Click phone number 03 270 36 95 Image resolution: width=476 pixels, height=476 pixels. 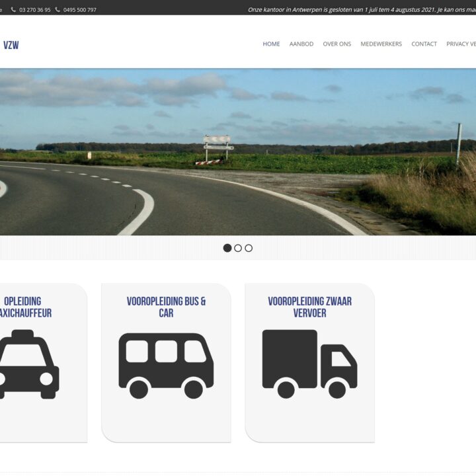point(35,10)
